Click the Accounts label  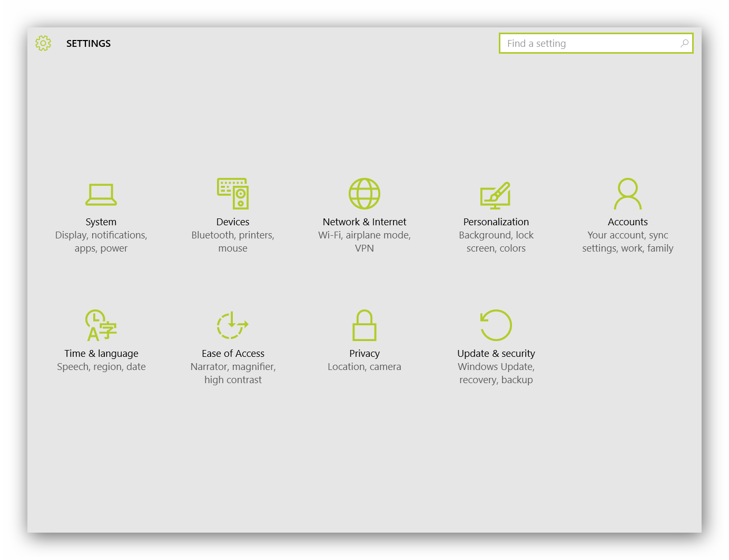tap(628, 222)
